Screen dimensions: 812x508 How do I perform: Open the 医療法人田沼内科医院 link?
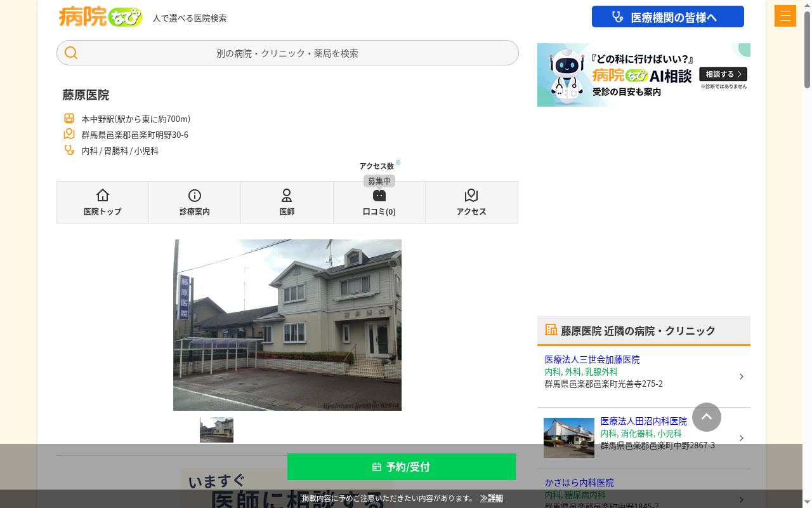(x=644, y=421)
